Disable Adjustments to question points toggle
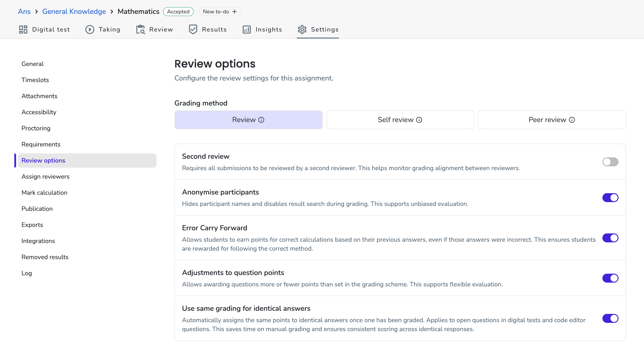 click(610, 278)
